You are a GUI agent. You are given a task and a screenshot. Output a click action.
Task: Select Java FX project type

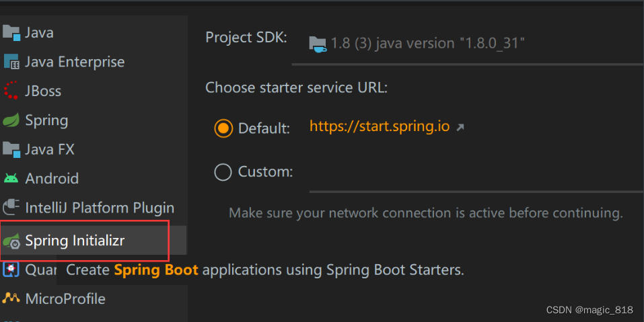coord(94,149)
